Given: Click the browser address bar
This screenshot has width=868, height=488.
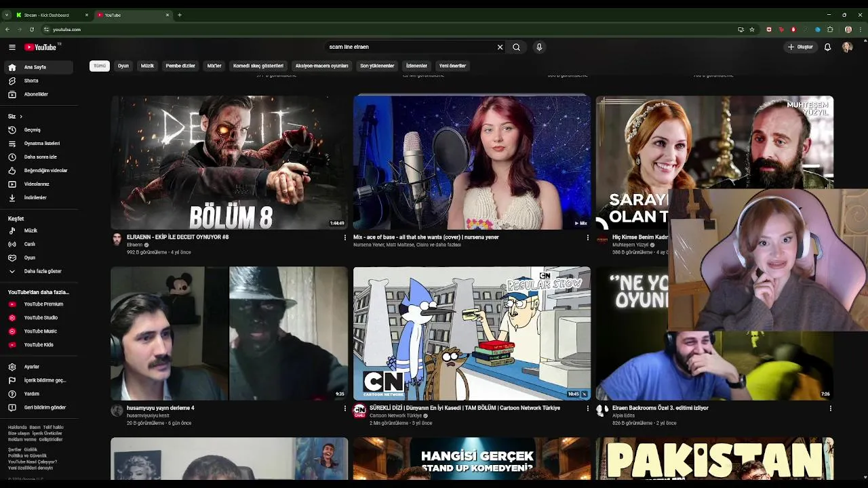Looking at the screenshot, I should click(x=387, y=30).
